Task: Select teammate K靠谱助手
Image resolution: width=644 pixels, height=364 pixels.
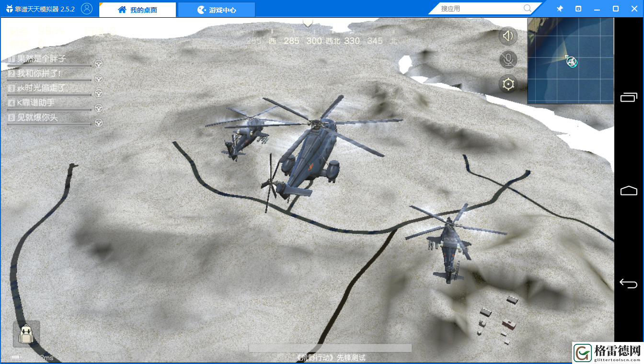Action: tap(36, 103)
